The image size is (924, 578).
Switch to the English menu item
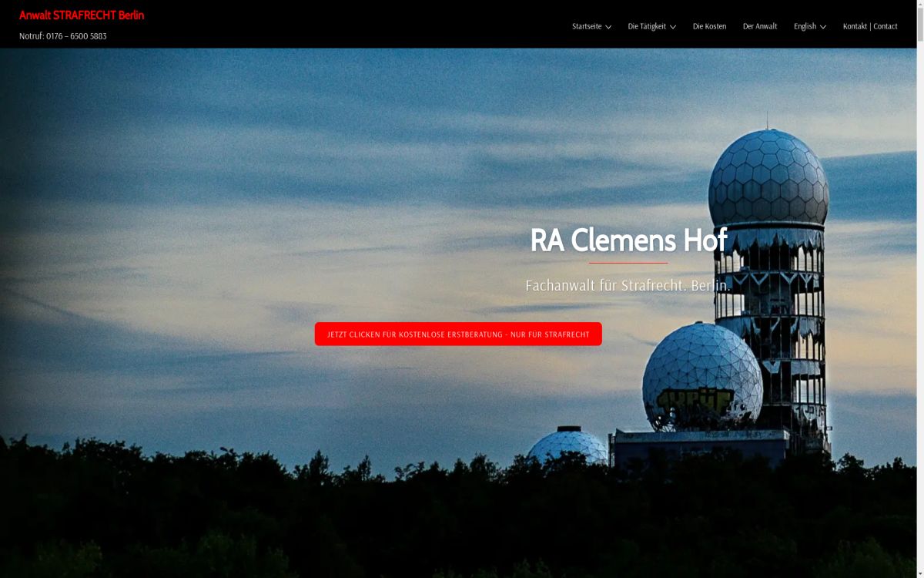805,26
